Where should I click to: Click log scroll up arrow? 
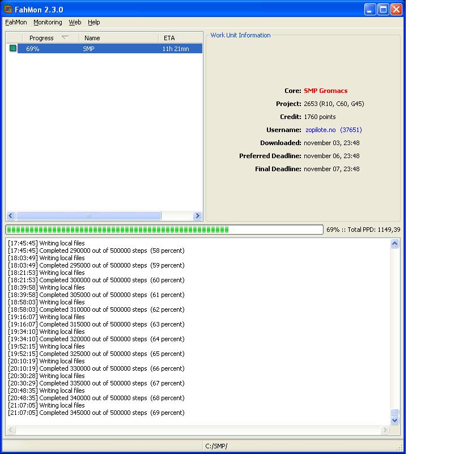(x=394, y=243)
